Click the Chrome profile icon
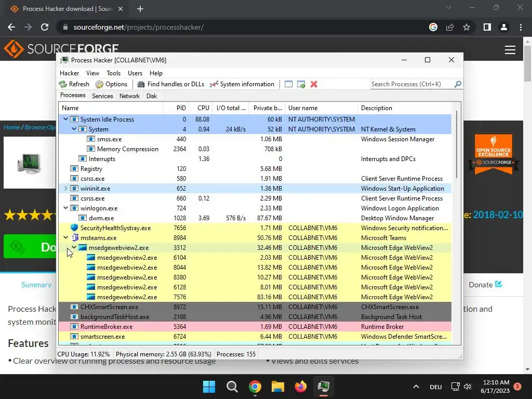 click(504, 27)
